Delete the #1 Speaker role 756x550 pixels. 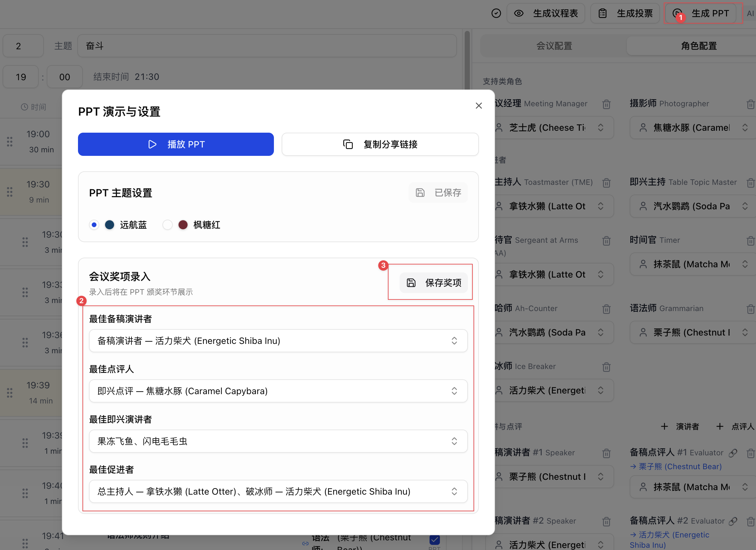[x=606, y=453]
